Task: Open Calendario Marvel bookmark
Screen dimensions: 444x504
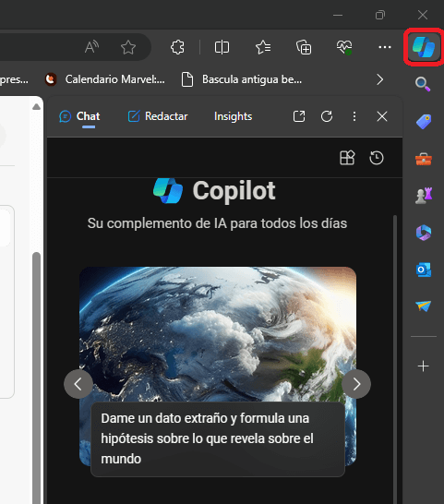Action: [105, 79]
